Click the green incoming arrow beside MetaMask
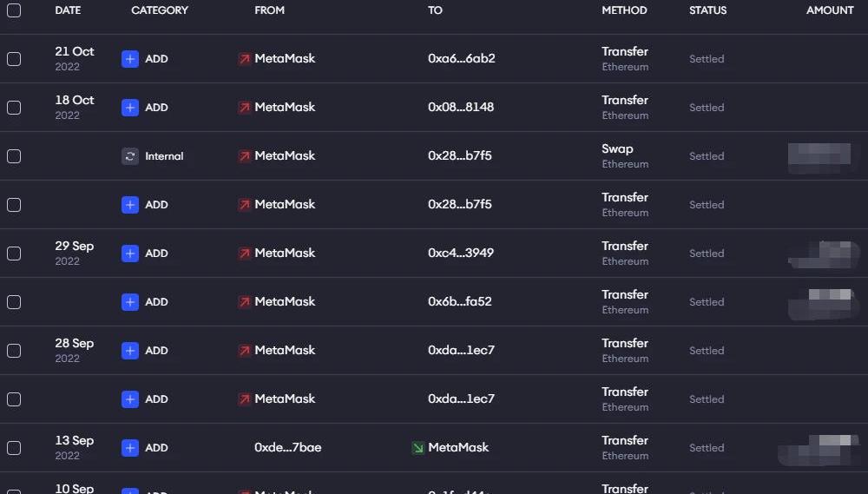Viewport: 868px width, 494px height. tap(418, 447)
